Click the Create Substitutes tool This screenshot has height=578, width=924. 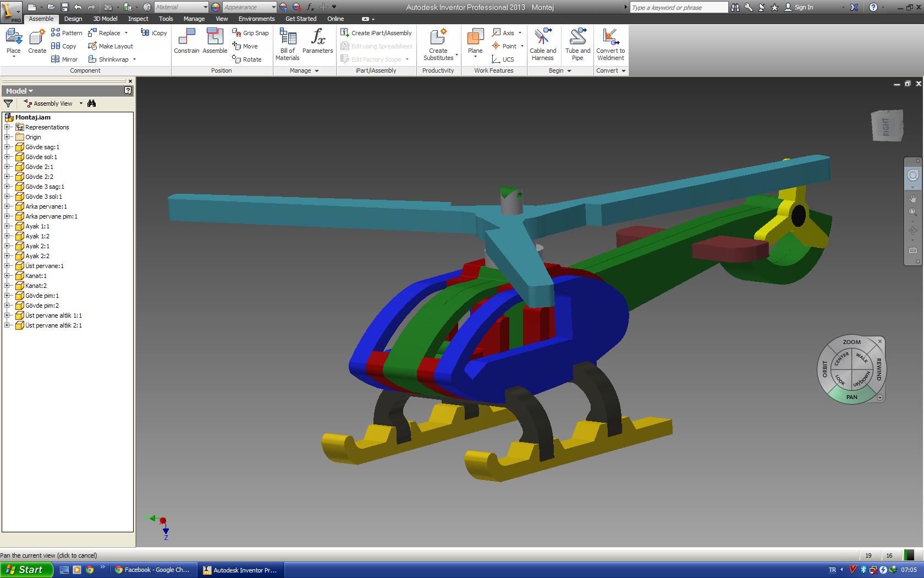click(x=438, y=44)
